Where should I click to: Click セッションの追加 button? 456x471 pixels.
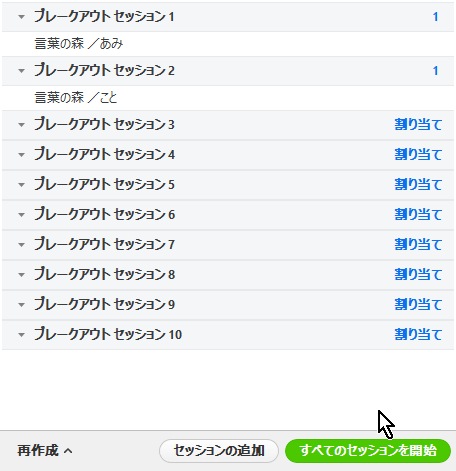[219, 451]
